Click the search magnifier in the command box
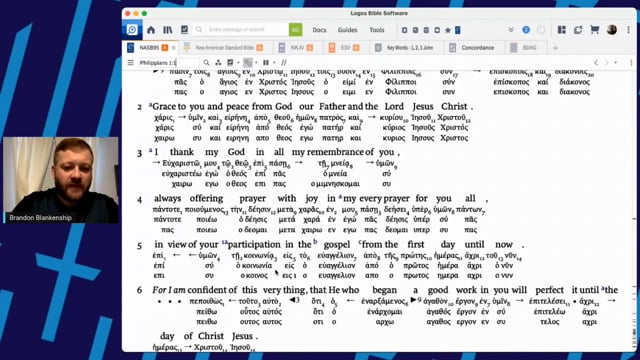Screen dimensions: 640x360 (x=199, y=30)
